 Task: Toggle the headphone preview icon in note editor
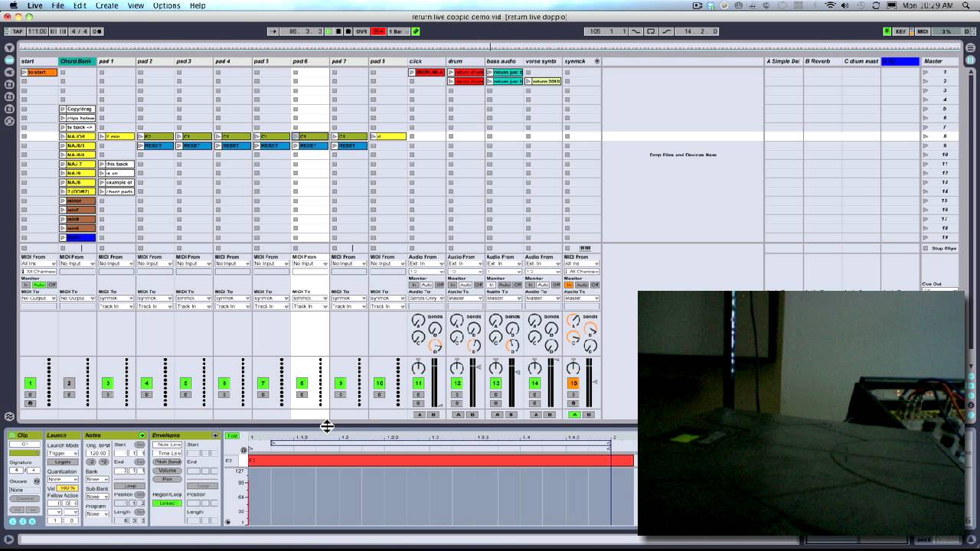click(x=243, y=450)
